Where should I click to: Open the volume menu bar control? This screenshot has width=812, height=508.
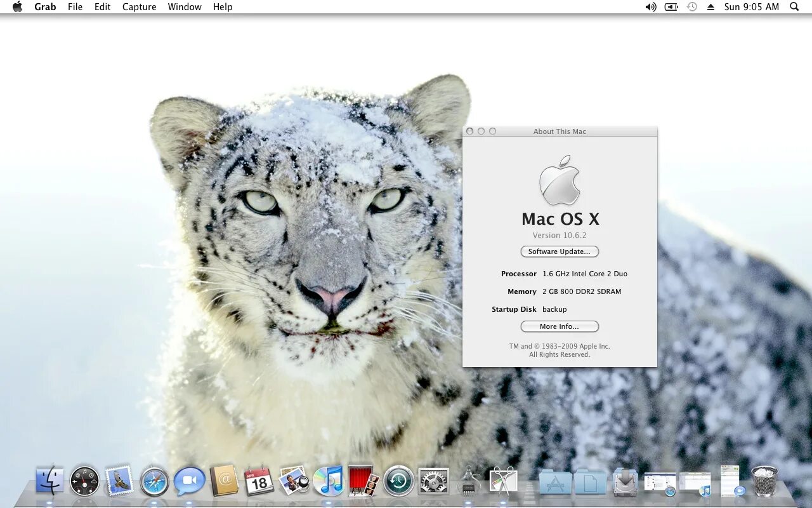tap(650, 7)
